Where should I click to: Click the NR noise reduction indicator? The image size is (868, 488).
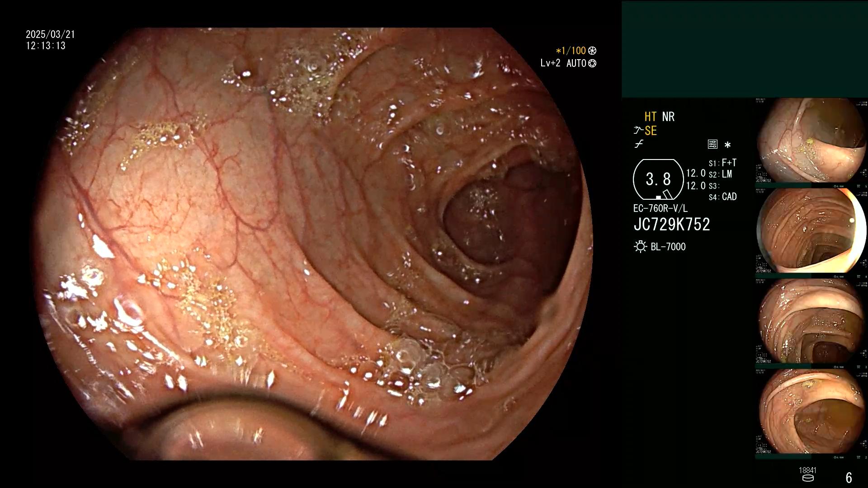[668, 117]
